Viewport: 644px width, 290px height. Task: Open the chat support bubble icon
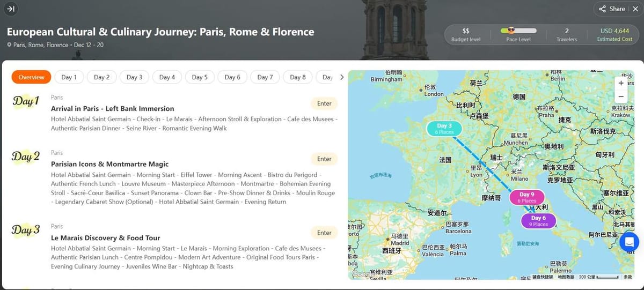click(628, 242)
